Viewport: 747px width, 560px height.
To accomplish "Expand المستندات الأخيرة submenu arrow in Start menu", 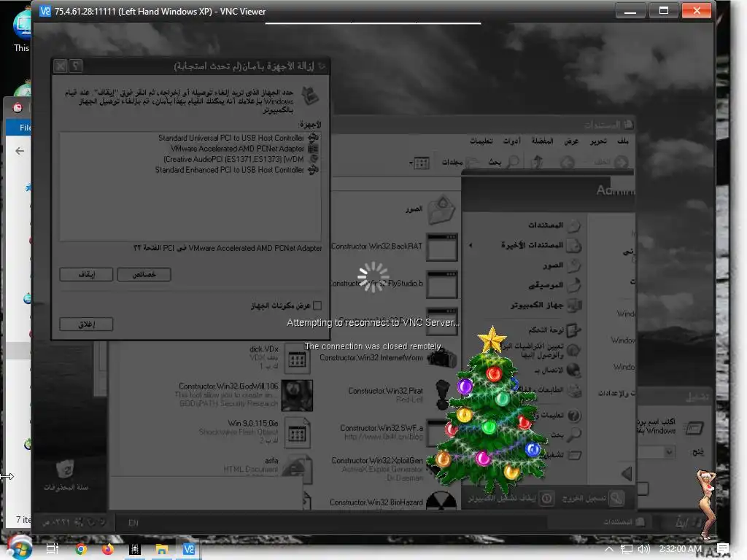I will tap(471, 245).
